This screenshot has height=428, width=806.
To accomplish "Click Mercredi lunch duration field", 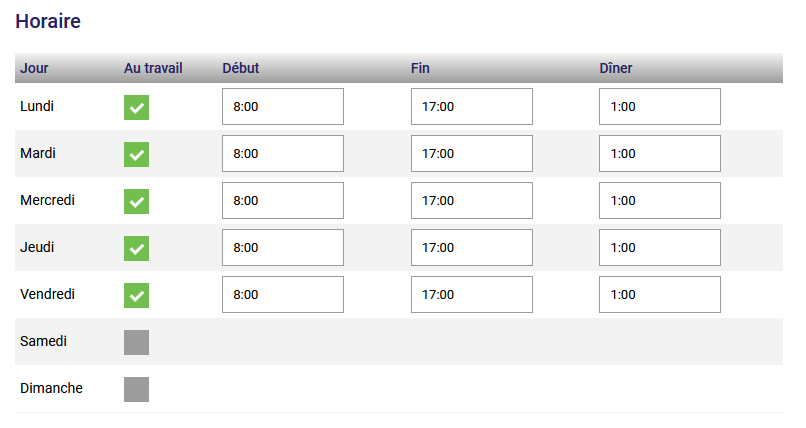I will click(x=659, y=201).
